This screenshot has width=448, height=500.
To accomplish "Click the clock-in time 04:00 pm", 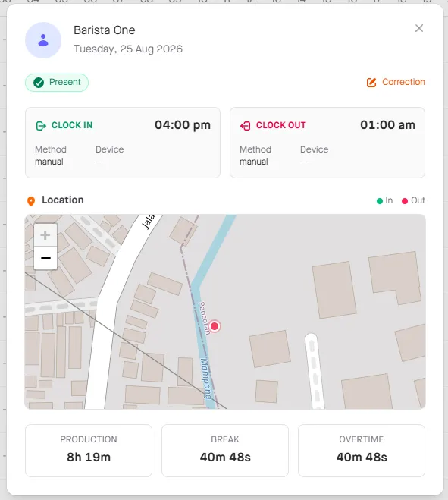I will pos(183,125).
